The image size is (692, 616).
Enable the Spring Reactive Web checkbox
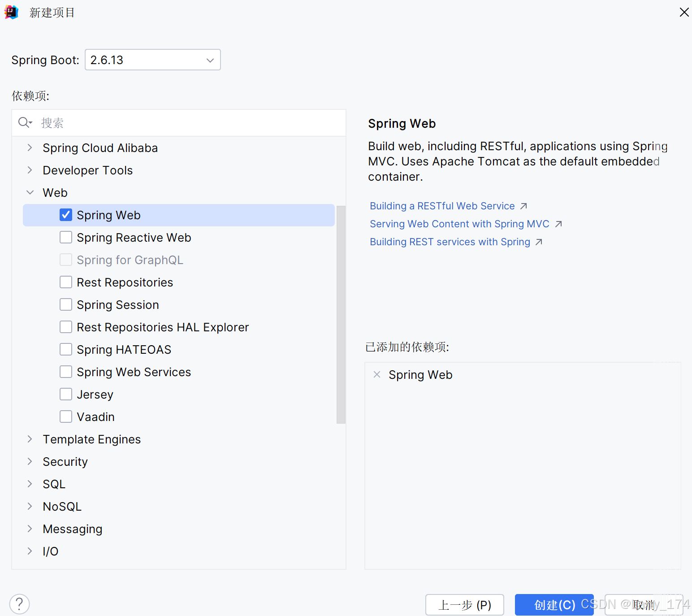[x=66, y=237]
